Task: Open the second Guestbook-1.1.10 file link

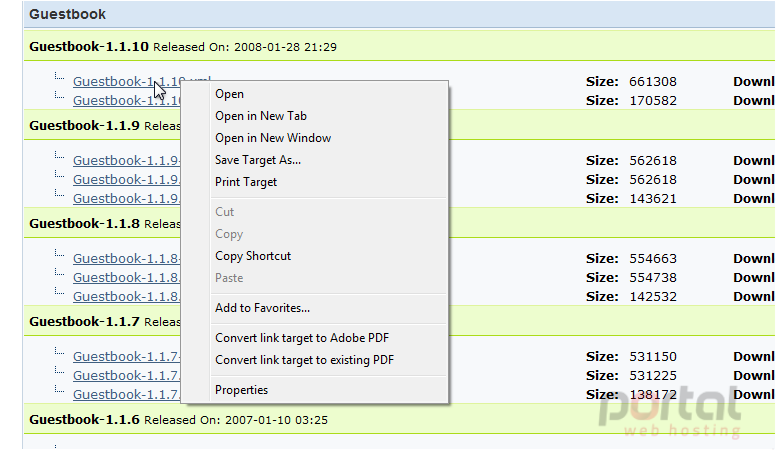Action: [x=127, y=100]
